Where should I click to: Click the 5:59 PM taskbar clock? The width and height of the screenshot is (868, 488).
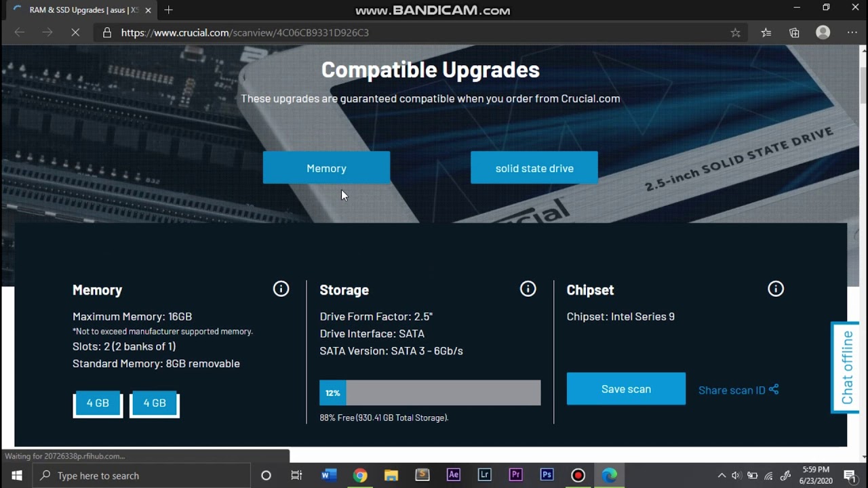815,475
